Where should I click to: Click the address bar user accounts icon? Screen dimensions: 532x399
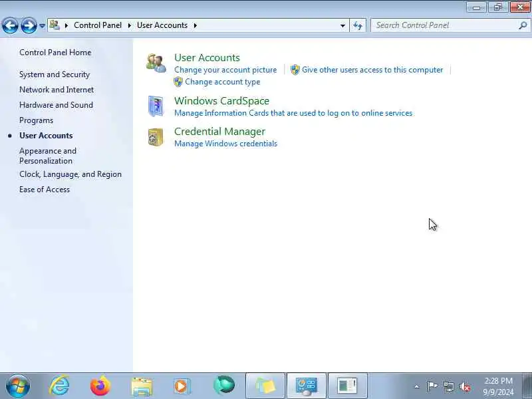[x=55, y=25]
